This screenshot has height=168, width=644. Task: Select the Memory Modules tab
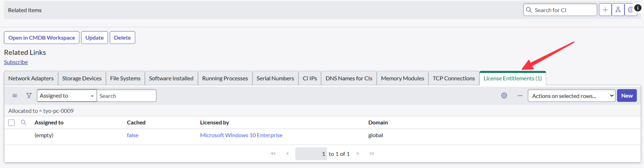402,78
